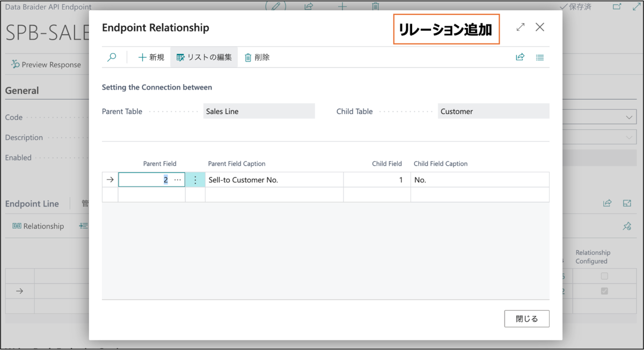Toggle checked Relationship Configured checkbox
644x350 pixels.
tap(604, 291)
